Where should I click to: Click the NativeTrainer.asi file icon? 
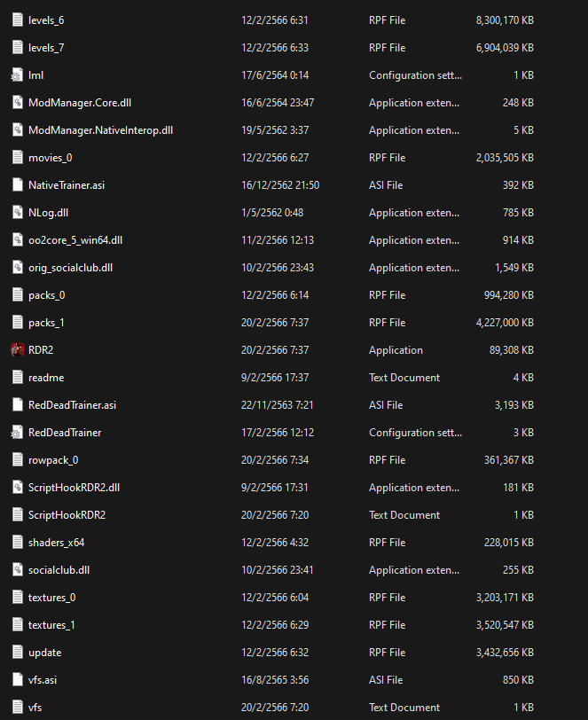point(16,185)
